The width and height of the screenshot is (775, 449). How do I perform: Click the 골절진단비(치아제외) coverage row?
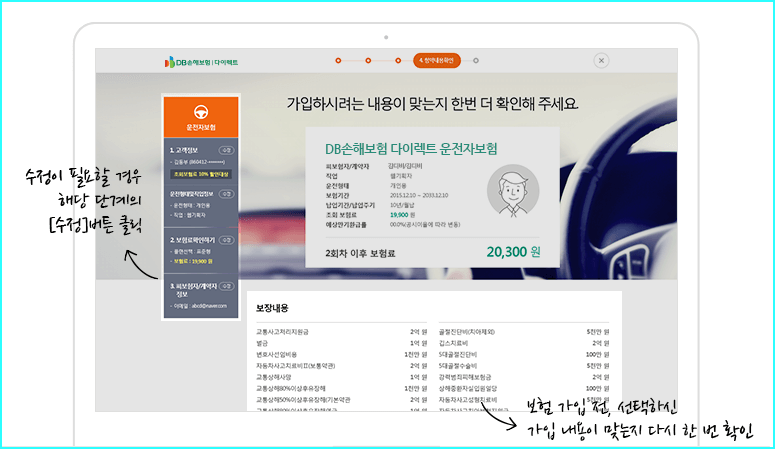(x=524, y=332)
